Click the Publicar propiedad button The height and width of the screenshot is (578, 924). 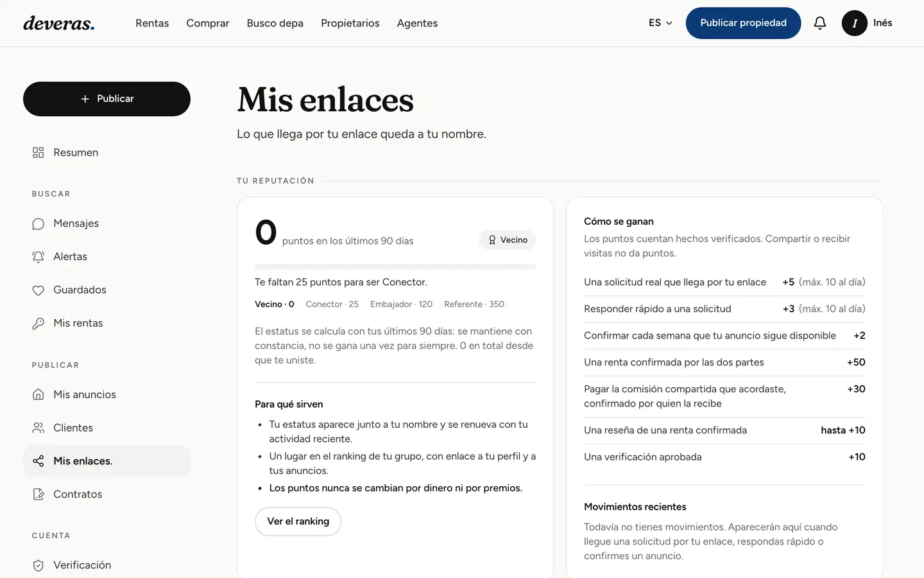coord(743,23)
